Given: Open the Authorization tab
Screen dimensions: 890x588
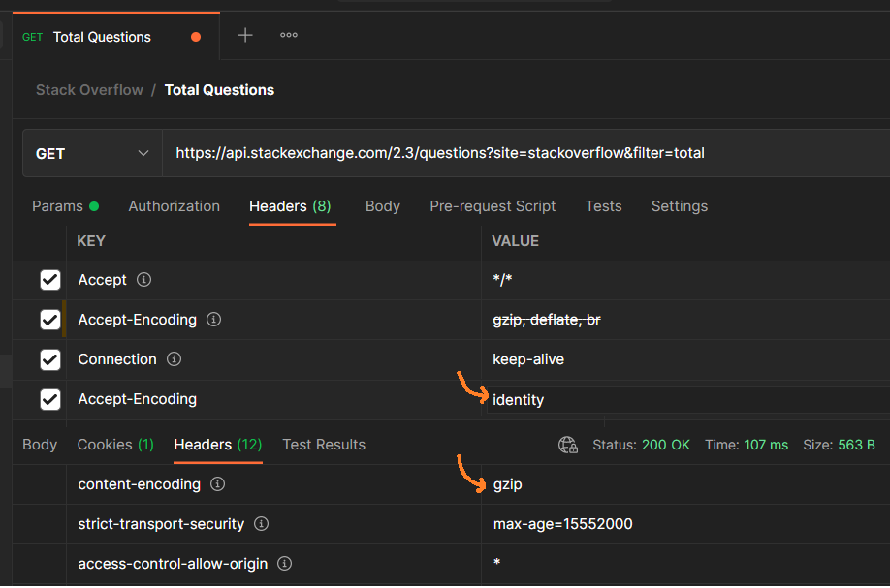Looking at the screenshot, I should tap(174, 205).
